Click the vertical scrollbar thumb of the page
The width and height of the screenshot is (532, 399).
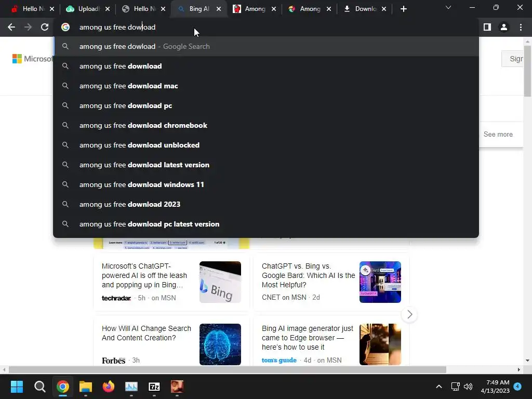point(527,70)
